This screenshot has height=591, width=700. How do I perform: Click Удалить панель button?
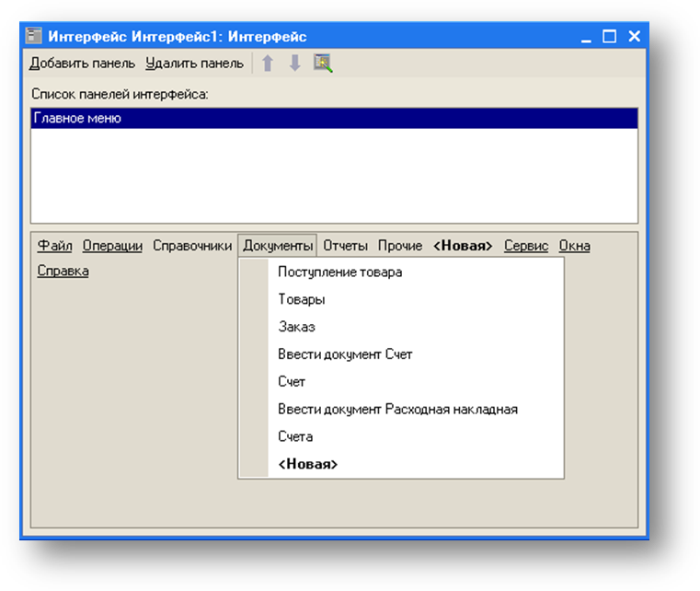[x=195, y=64]
